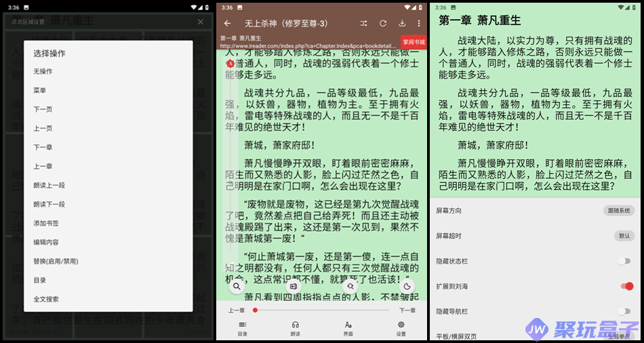Open the 界面 font settings tab

[x=348, y=329]
